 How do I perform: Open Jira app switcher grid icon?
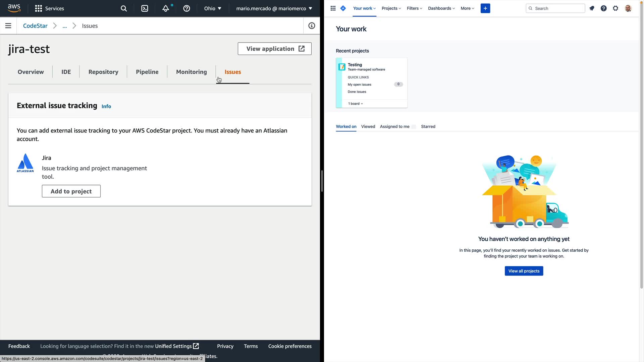point(333,8)
